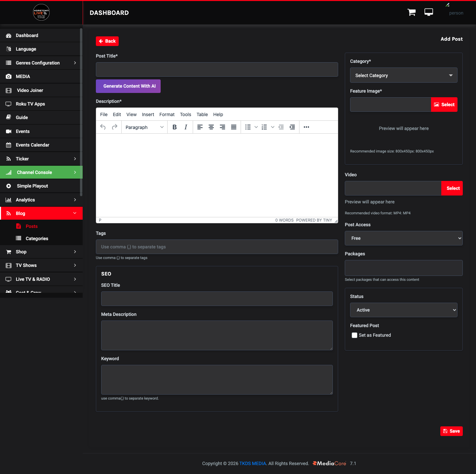Justify text in editor
This screenshot has width=476, height=474.
point(234,127)
